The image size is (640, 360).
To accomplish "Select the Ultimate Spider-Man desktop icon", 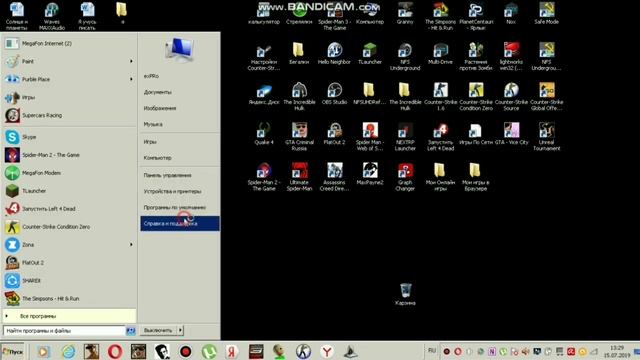I will click(299, 176).
